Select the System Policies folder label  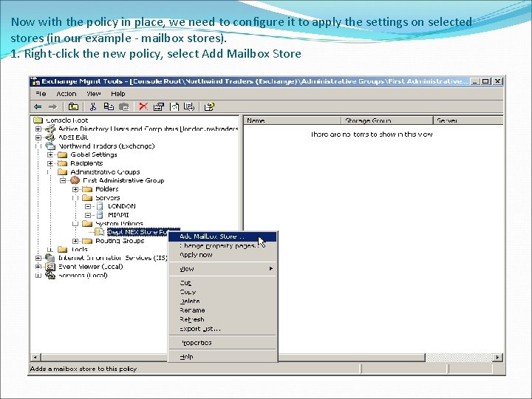pyautogui.click(x=119, y=224)
